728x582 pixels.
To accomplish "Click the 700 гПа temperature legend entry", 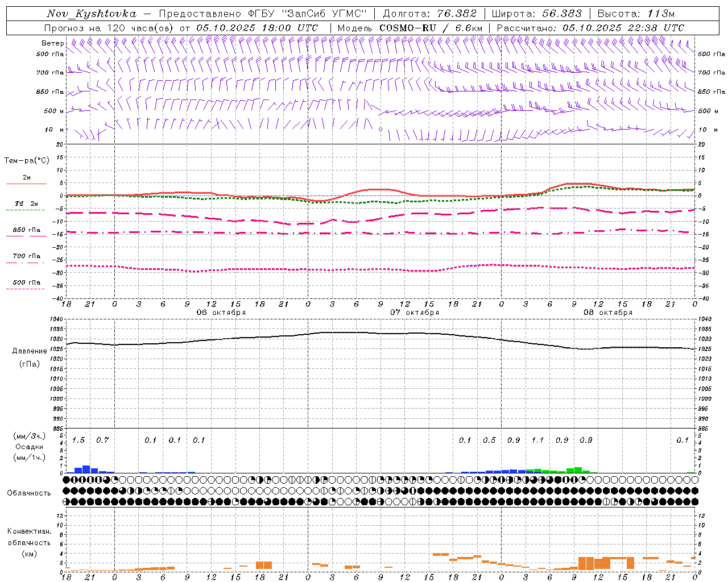I will (27, 256).
